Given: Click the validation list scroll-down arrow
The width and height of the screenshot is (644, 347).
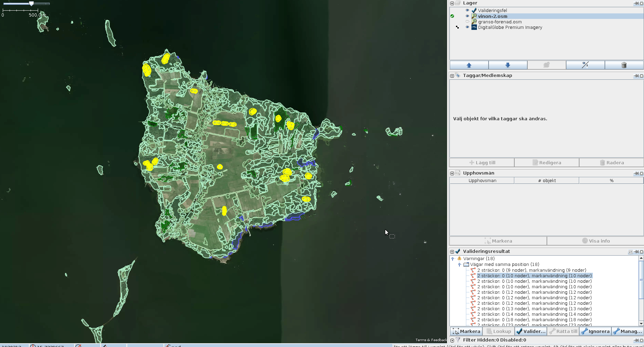Looking at the screenshot, I should click(x=641, y=323).
